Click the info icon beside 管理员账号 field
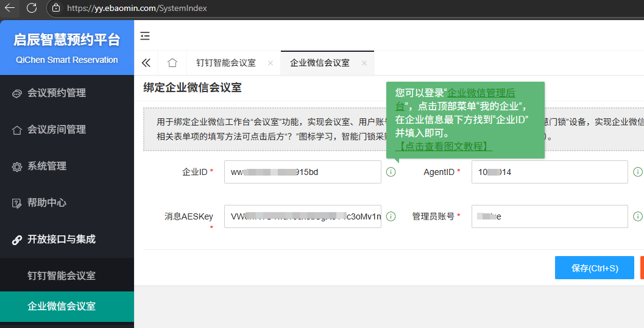The width and height of the screenshot is (644, 328). click(637, 216)
